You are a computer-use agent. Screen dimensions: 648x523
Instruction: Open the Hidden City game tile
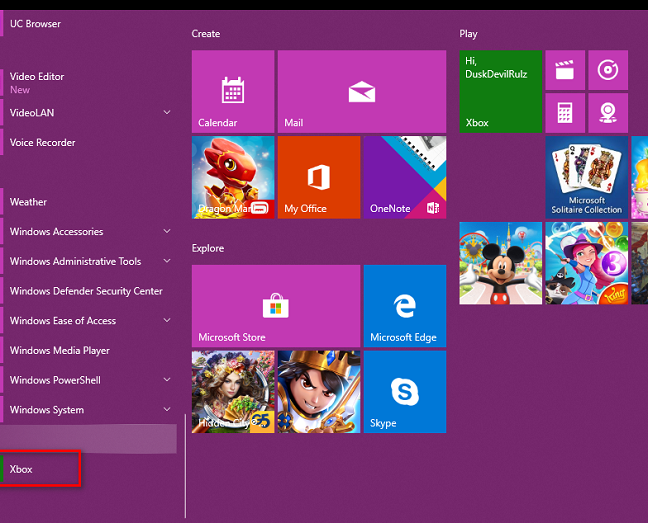click(233, 392)
